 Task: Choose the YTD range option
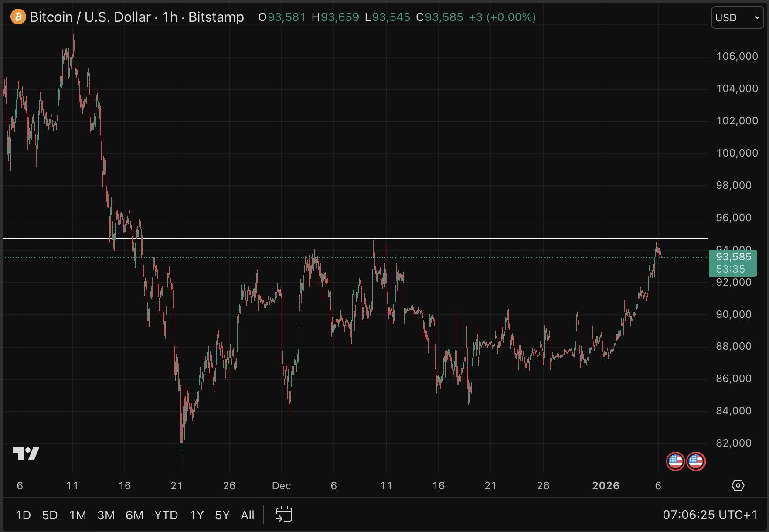166,515
